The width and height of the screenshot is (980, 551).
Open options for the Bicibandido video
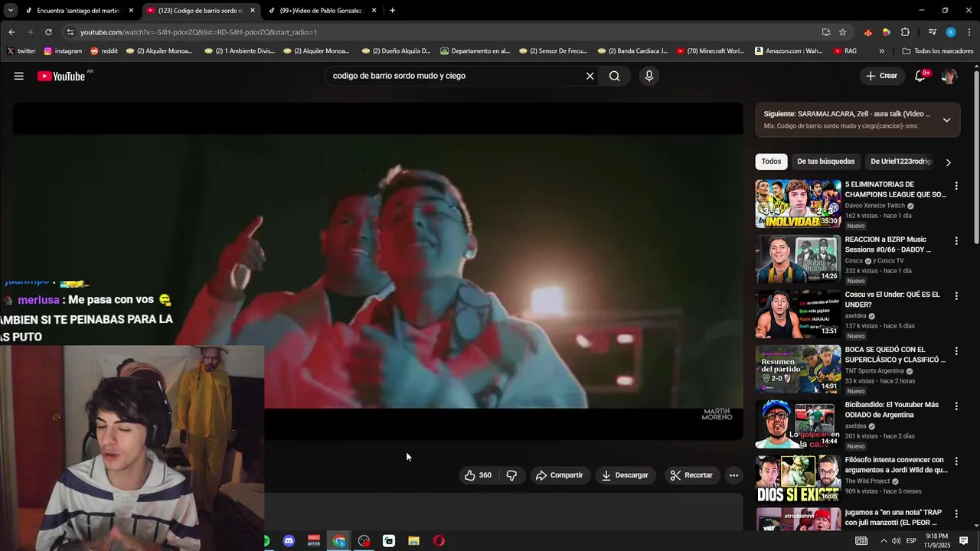(x=956, y=406)
